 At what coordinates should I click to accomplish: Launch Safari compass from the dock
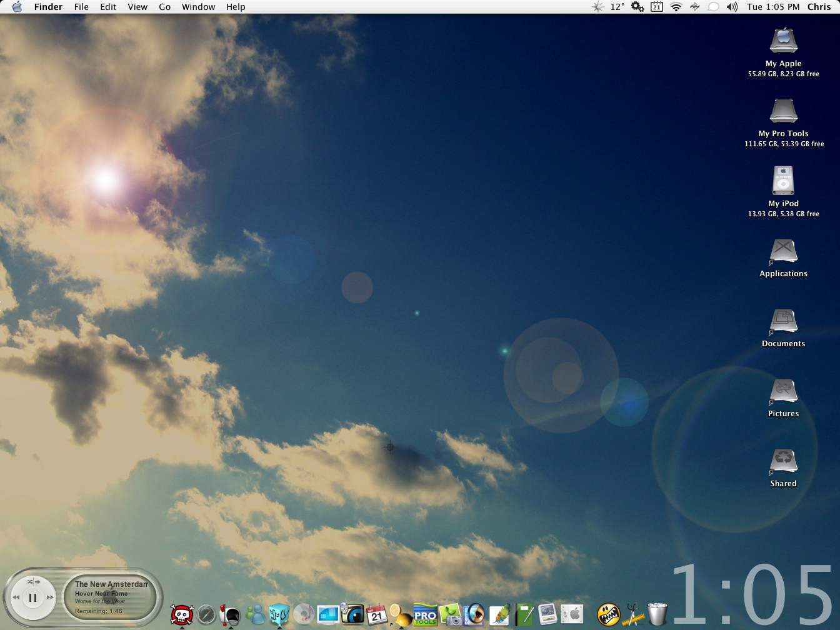[206, 615]
